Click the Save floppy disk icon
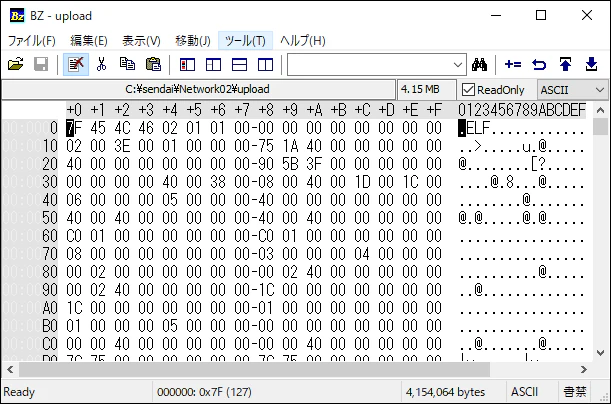This screenshot has width=611, height=404. [41, 64]
